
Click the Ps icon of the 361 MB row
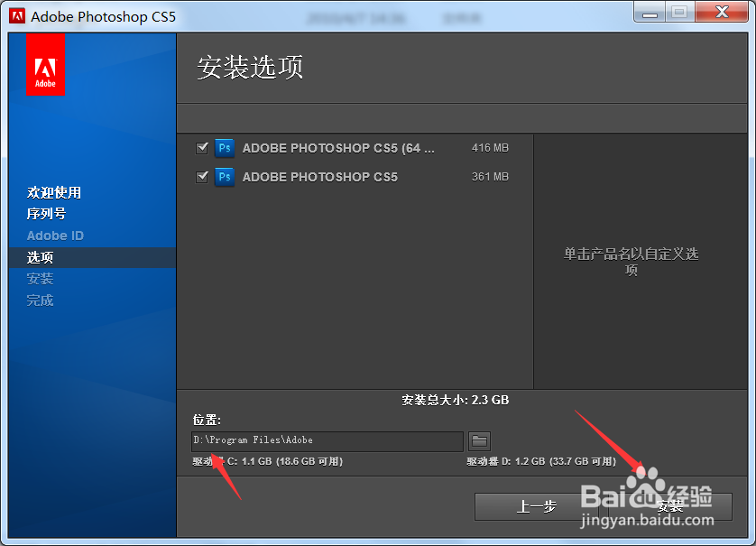coord(225,177)
